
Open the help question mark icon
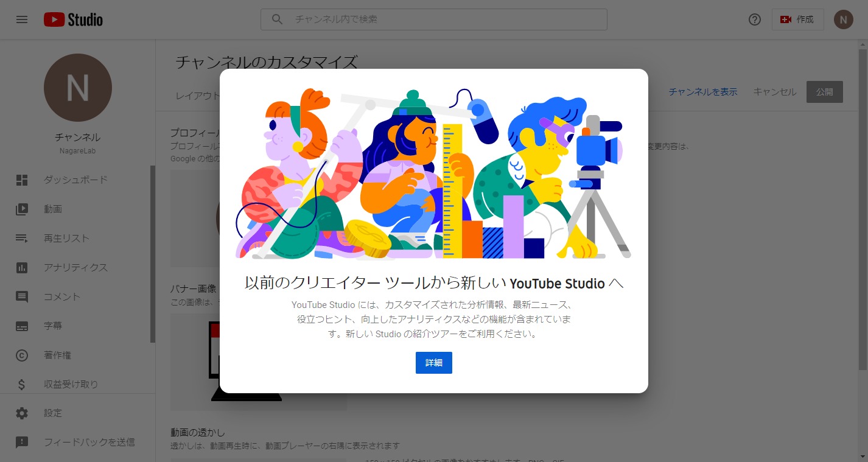755,19
